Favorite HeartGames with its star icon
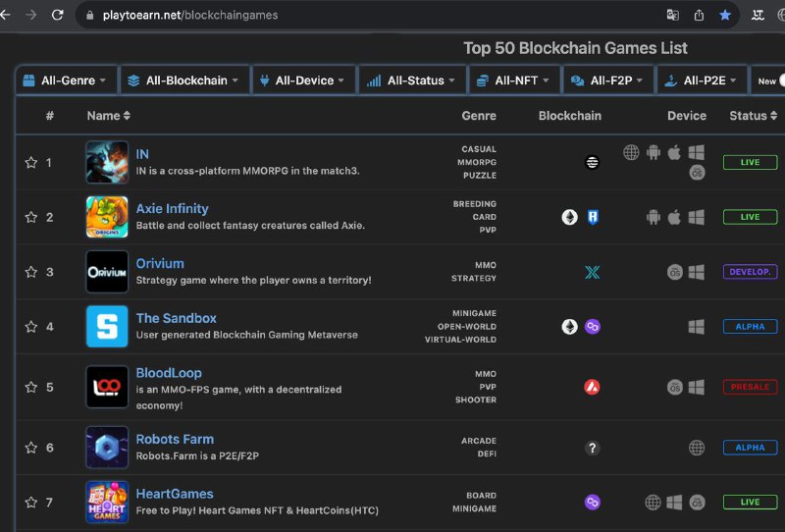Image resolution: width=785 pixels, height=532 pixels. [x=31, y=502]
